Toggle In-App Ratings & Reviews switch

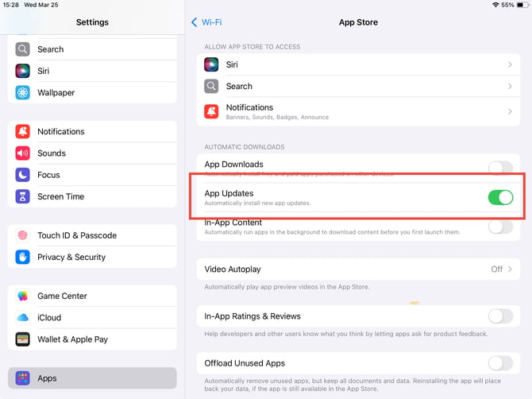tap(500, 316)
